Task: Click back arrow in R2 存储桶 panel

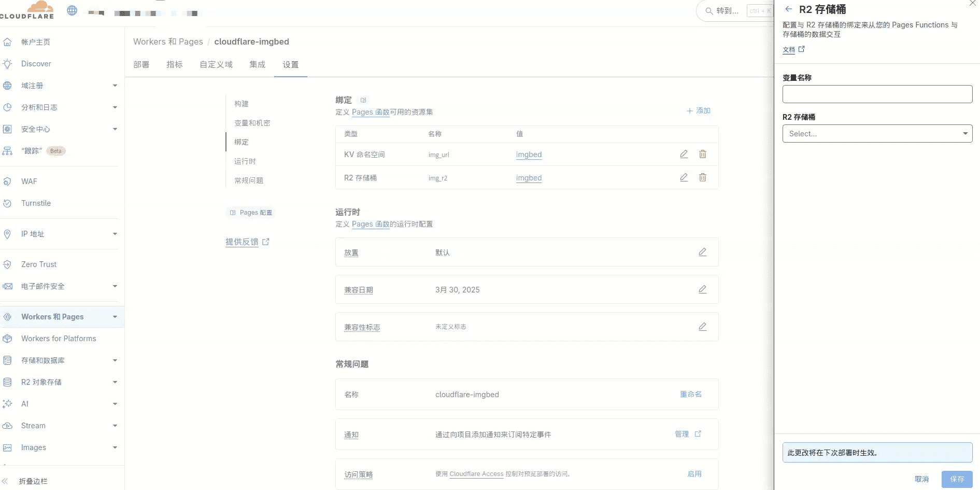Action: coord(789,9)
